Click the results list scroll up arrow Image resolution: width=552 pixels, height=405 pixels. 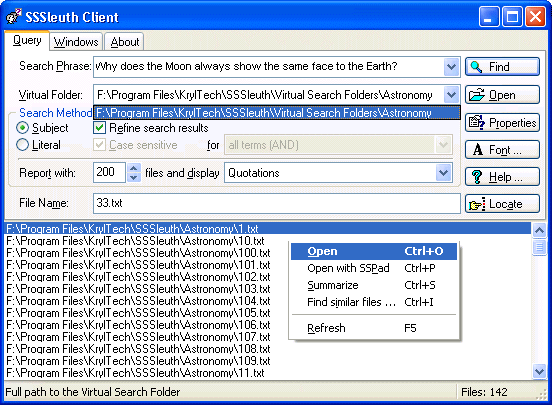tap(539, 230)
